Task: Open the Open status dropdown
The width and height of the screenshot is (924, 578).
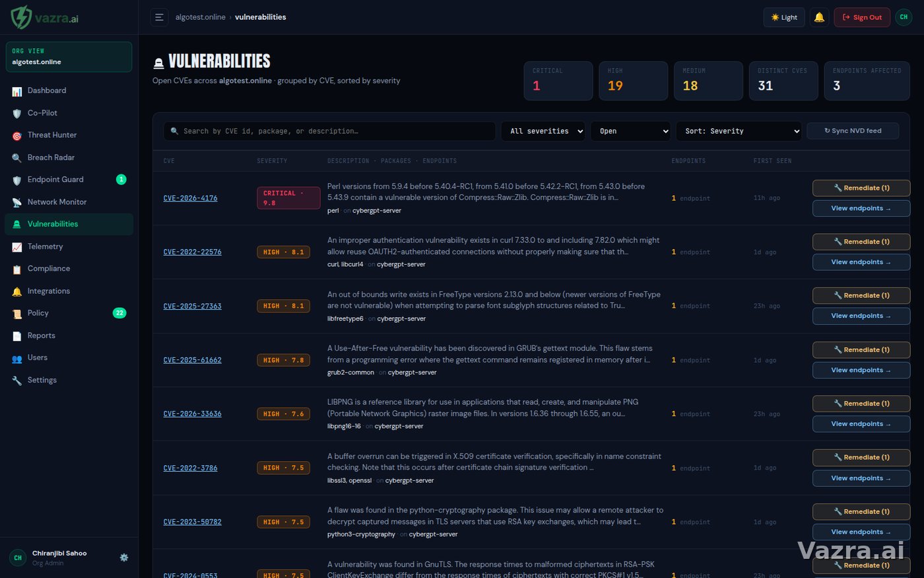Action: [x=631, y=131]
